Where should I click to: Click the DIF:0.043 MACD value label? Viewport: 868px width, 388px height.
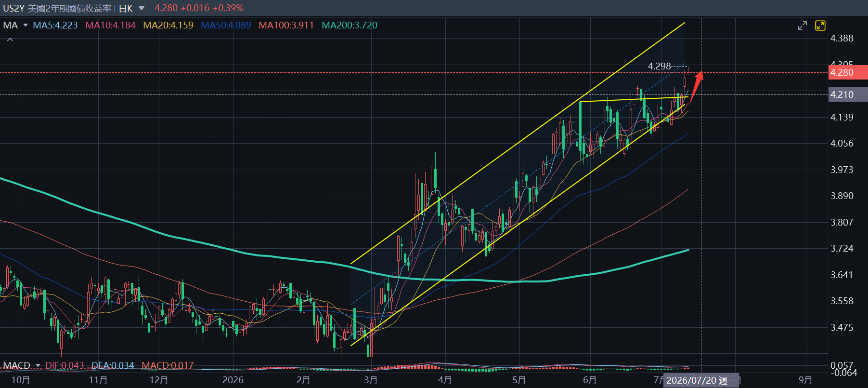[x=65, y=365]
